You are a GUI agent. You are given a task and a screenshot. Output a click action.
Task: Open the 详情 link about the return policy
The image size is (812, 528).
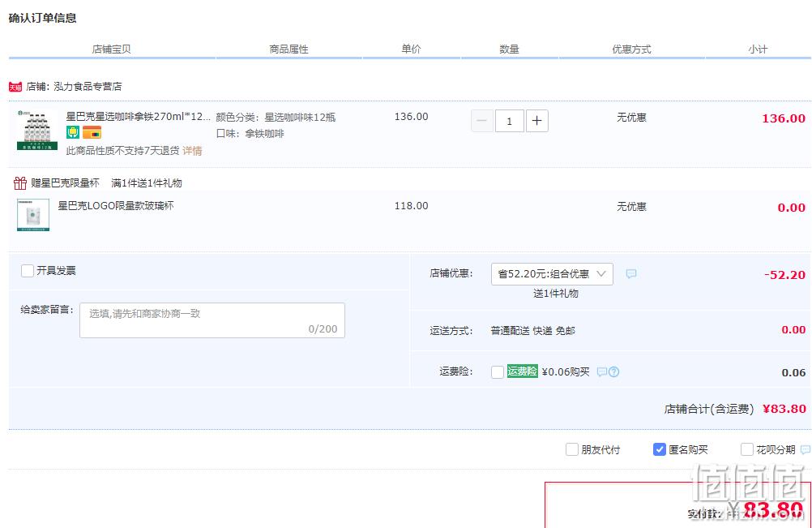(x=192, y=151)
